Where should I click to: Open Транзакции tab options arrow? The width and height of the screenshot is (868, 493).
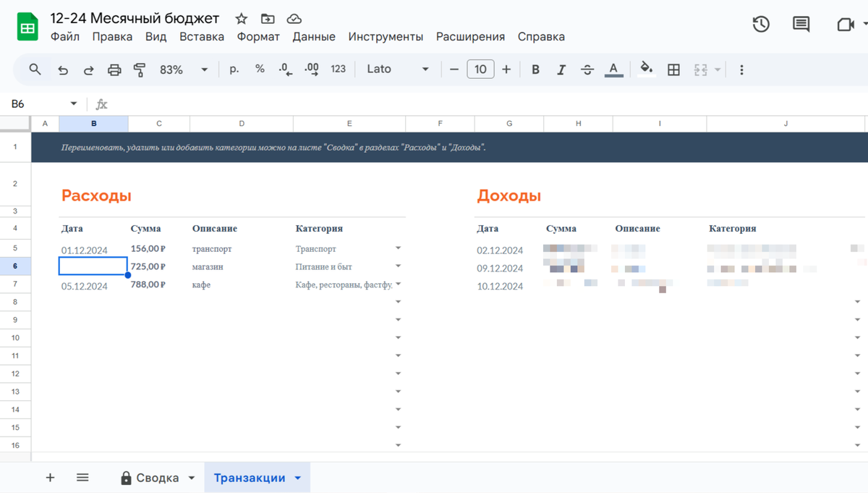(298, 479)
